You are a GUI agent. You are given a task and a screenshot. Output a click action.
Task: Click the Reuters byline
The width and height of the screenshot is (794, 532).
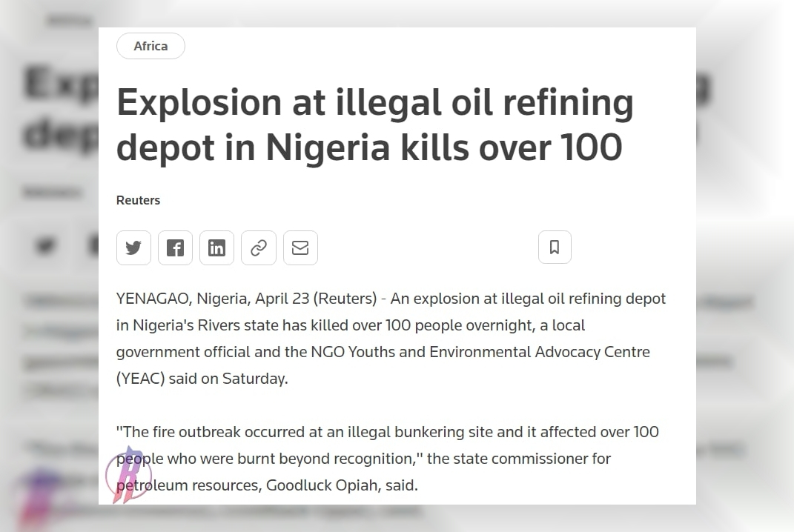point(138,200)
